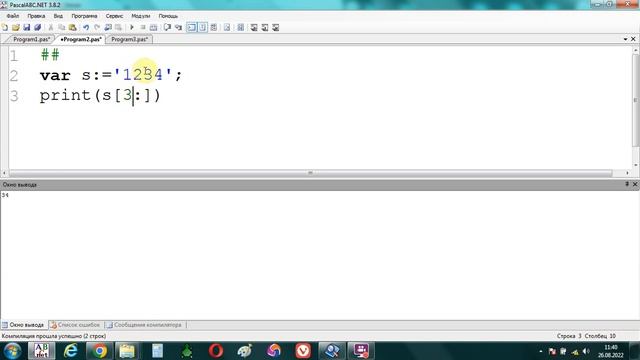The image size is (640, 360).
Task: Show hidden system tray icons arrow
Action: [541, 351]
